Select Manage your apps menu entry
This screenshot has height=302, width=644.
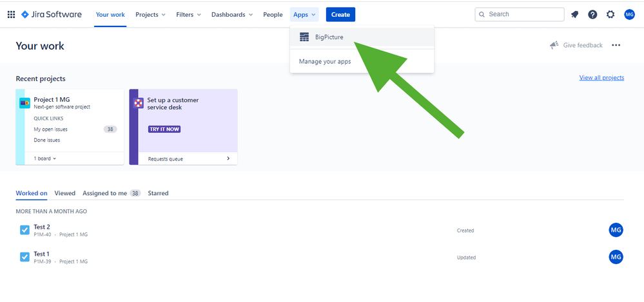click(x=362, y=62)
